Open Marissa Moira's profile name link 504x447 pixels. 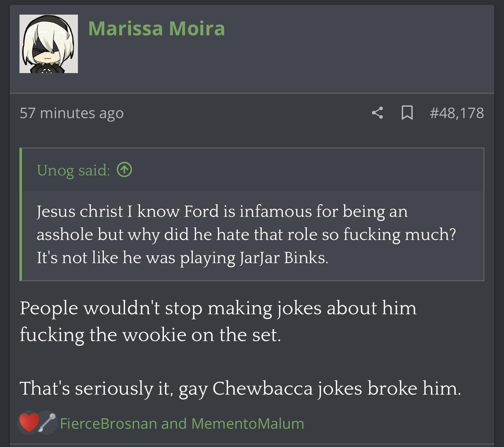(x=157, y=28)
